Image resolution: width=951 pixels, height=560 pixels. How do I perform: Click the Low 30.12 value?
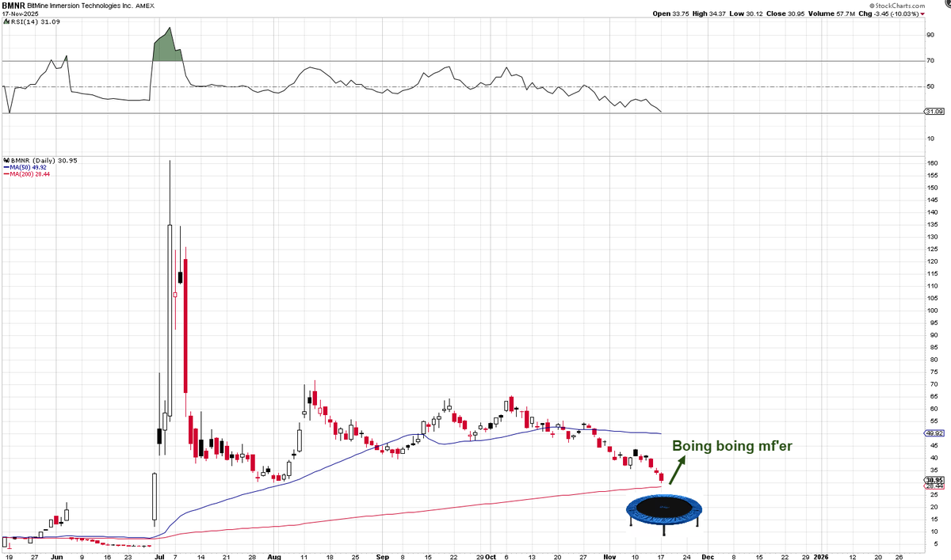tap(747, 13)
